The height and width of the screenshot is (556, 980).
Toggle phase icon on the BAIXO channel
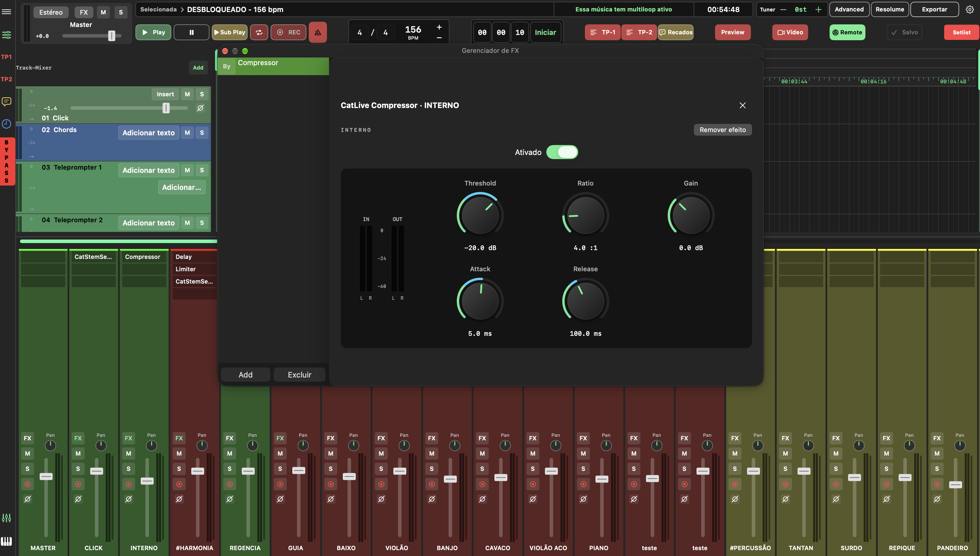[331, 499]
